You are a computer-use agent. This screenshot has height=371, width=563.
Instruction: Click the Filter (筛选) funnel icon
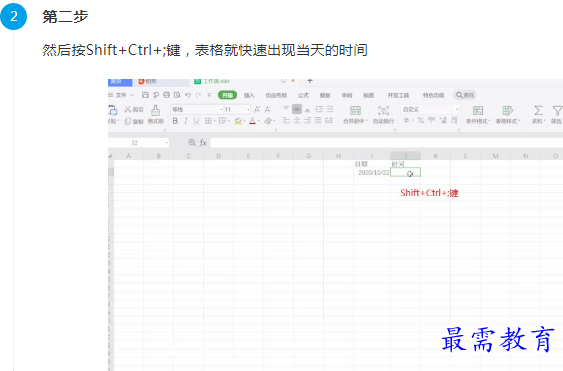557,110
